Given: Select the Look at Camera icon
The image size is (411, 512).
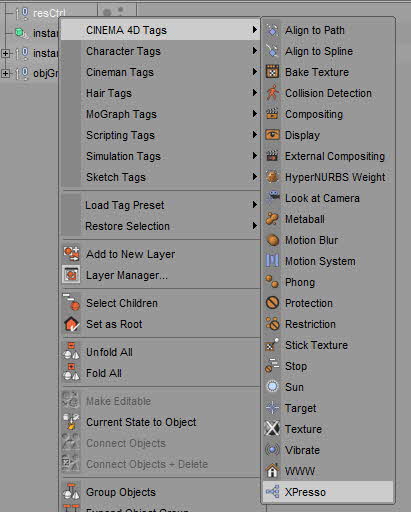Looking at the screenshot, I should (x=272, y=198).
